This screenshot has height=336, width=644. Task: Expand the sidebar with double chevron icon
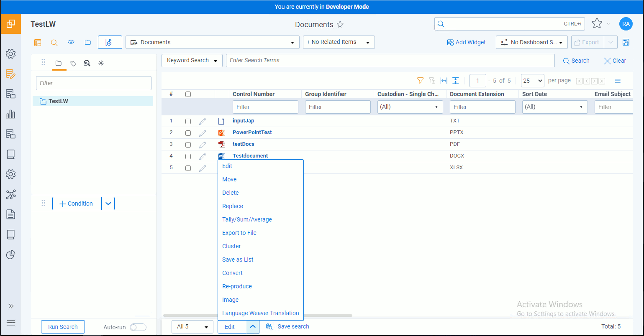coord(11,306)
